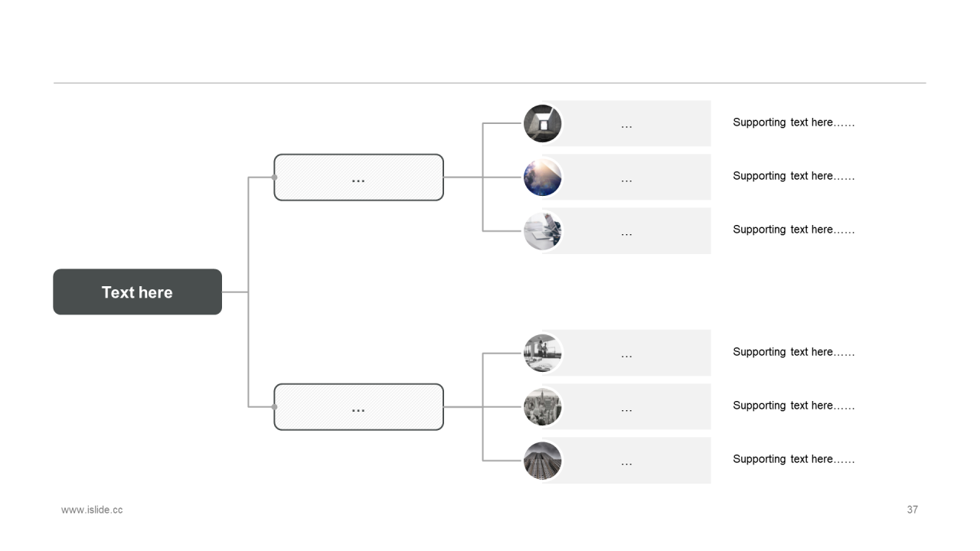Image resolution: width=980 pixels, height=551 pixels.
Task: Select the blue sky sun-flare circle image
Action: click(543, 177)
